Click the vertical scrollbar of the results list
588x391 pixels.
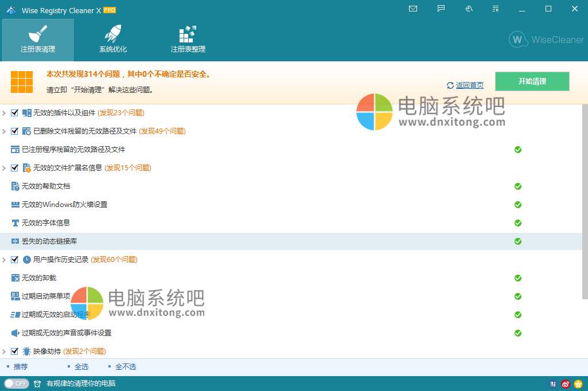pyautogui.click(x=585, y=202)
